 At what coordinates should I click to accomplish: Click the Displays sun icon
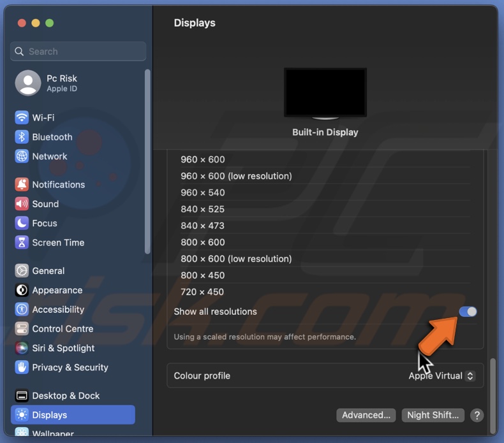point(22,415)
